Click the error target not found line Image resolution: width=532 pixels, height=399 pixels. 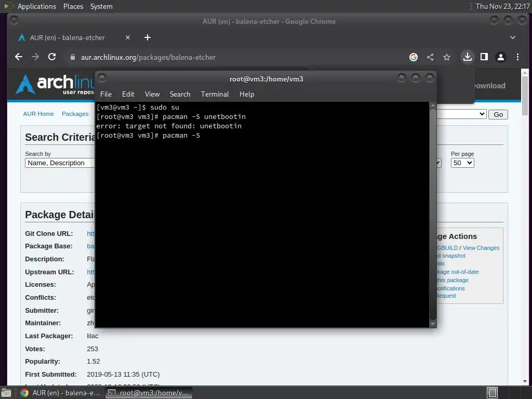[169, 126]
